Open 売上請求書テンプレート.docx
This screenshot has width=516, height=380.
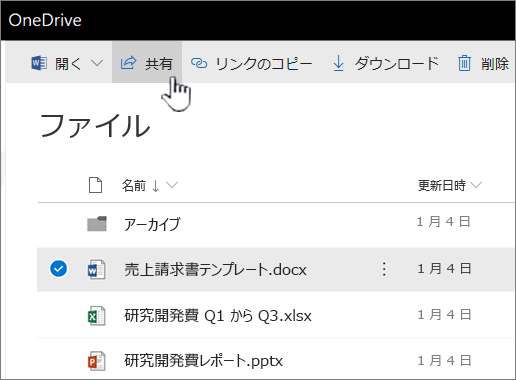click(215, 269)
